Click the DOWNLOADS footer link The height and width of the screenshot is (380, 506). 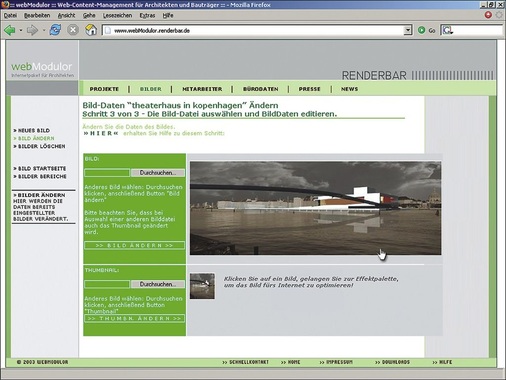pyautogui.click(x=392, y=362)
